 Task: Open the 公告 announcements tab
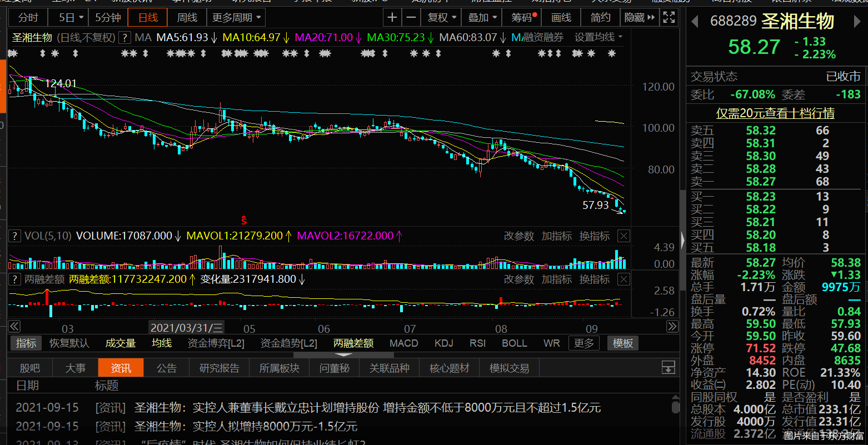(x=167, y=368)
